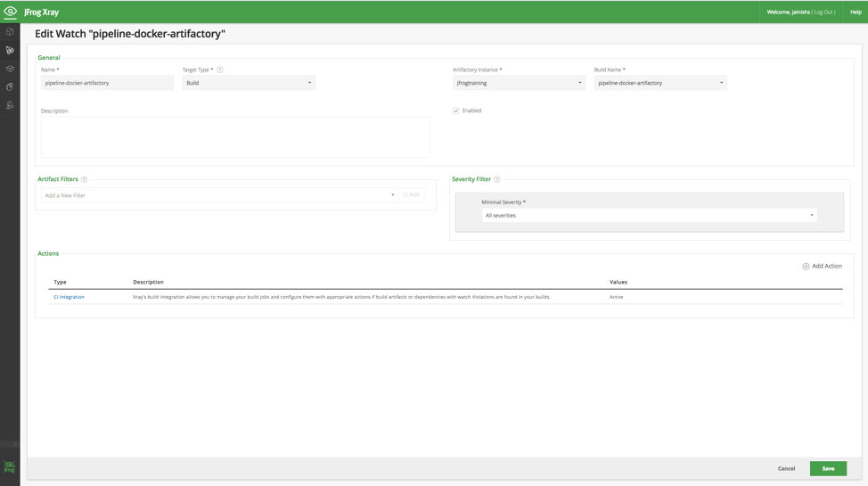Expand the Build Name dropdown
The height and width of the screenshot is (486, 868).
pos(660,83)
